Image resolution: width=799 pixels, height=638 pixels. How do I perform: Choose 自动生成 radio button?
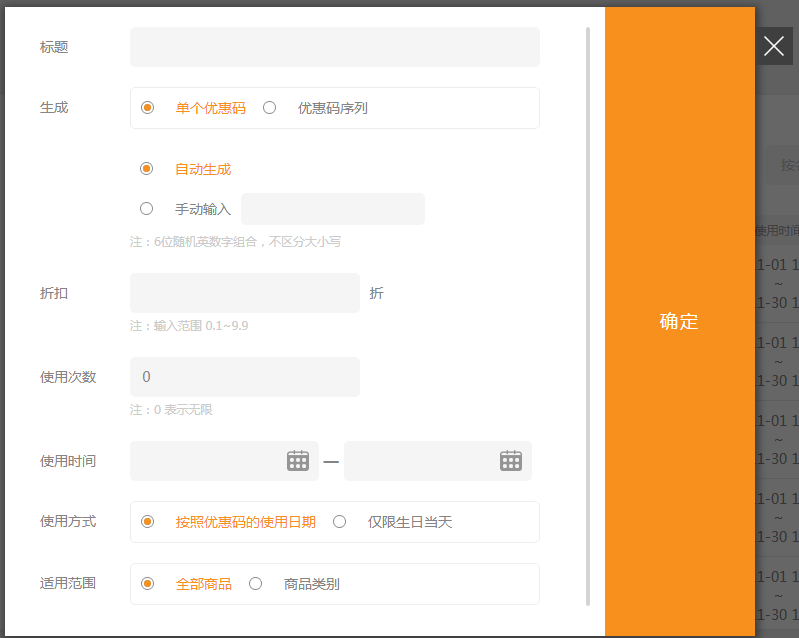pyautogui.click(x=147, y=169)
